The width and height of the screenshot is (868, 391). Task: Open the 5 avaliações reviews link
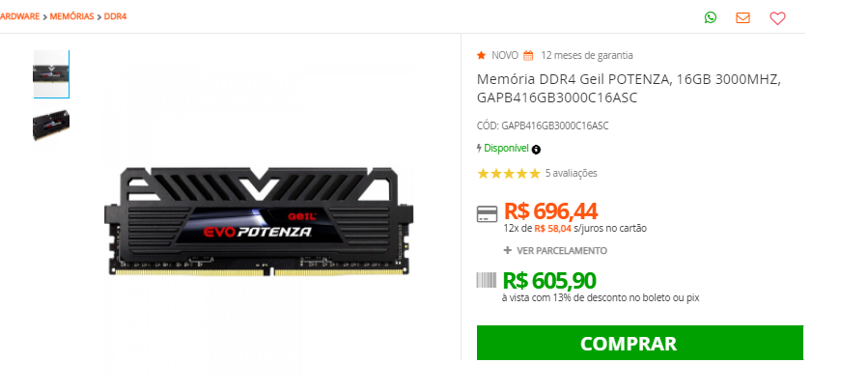[572, 174]
